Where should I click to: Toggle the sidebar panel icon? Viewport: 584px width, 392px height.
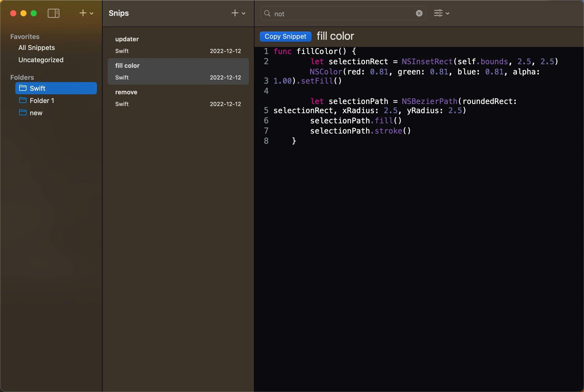click(54, 13)
